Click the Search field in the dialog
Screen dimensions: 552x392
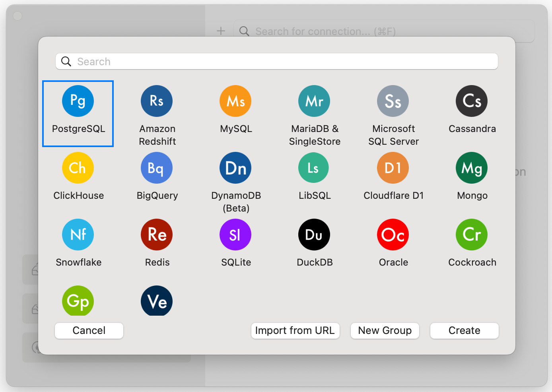tap(276, 61)
